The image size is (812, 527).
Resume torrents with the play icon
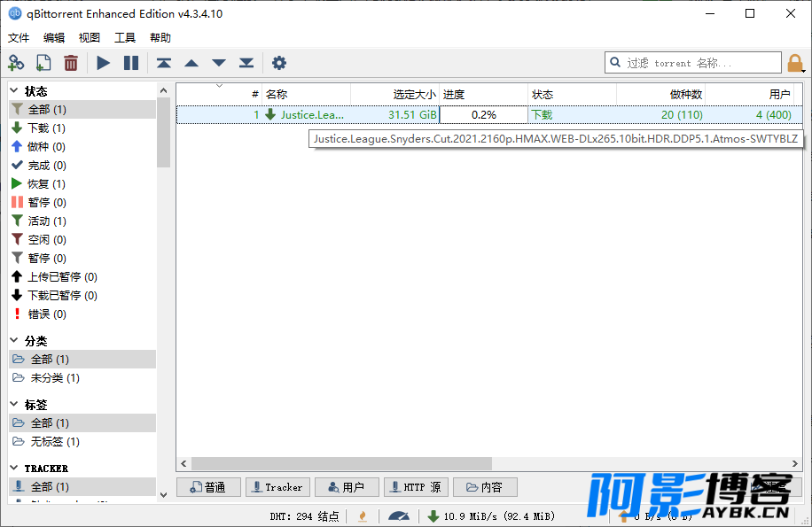[x=103, y=63]
